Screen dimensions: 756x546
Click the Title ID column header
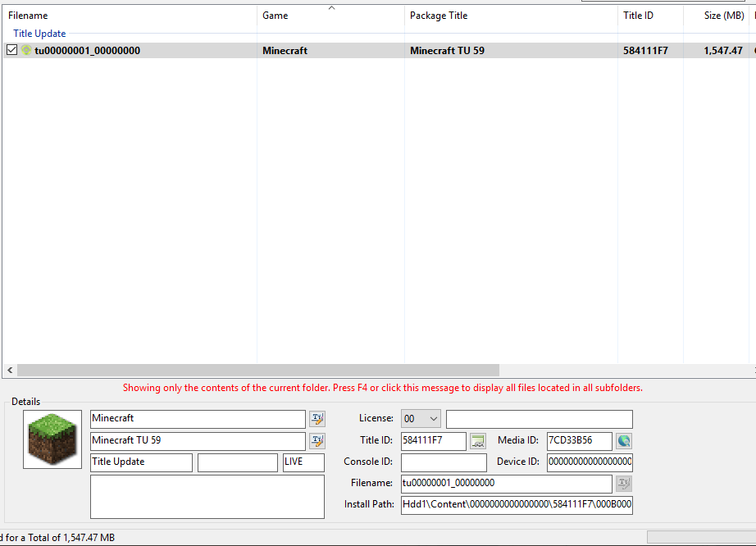click(x=638, y=16)
